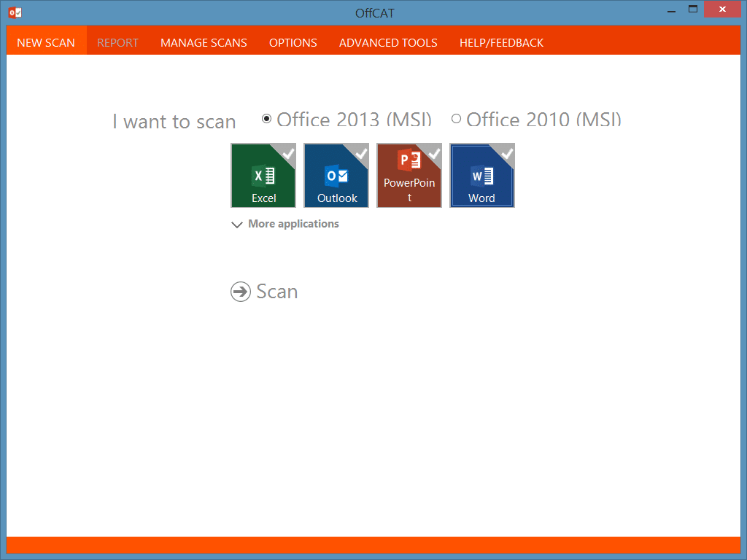This screenshot has width=747, height=560.
Task: Select the Office 2010 (MSI) option
Action: point(457,117)
